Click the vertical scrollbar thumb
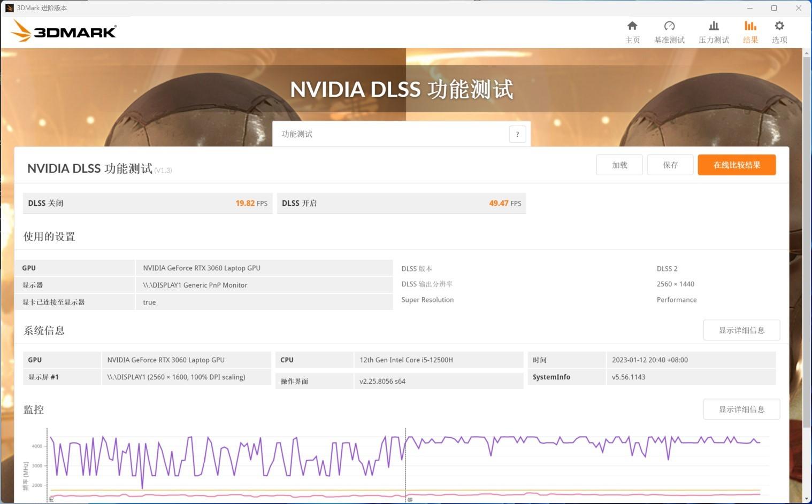The image size is (812, 504). 807,241
